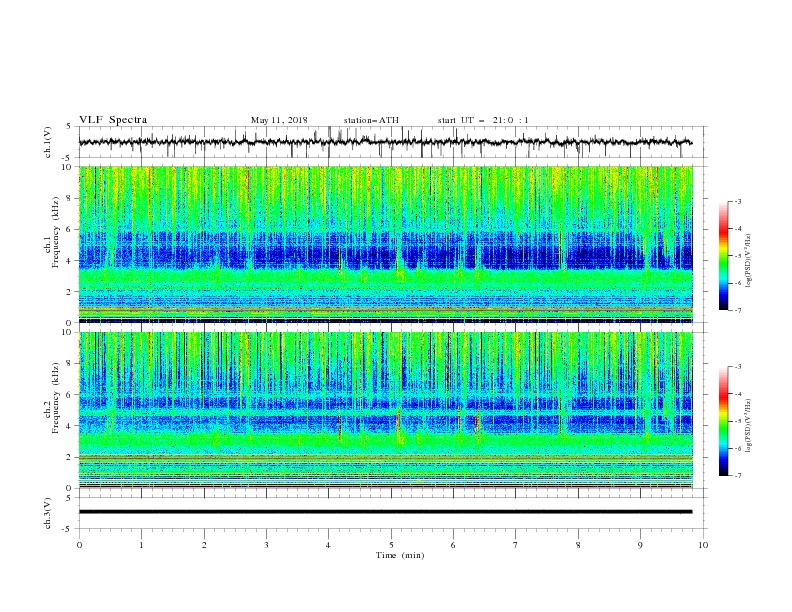This screenshot has width=792, height=612.
Task: Click the ch.1 spectrogram color scale bar
Action: [723, 256]
